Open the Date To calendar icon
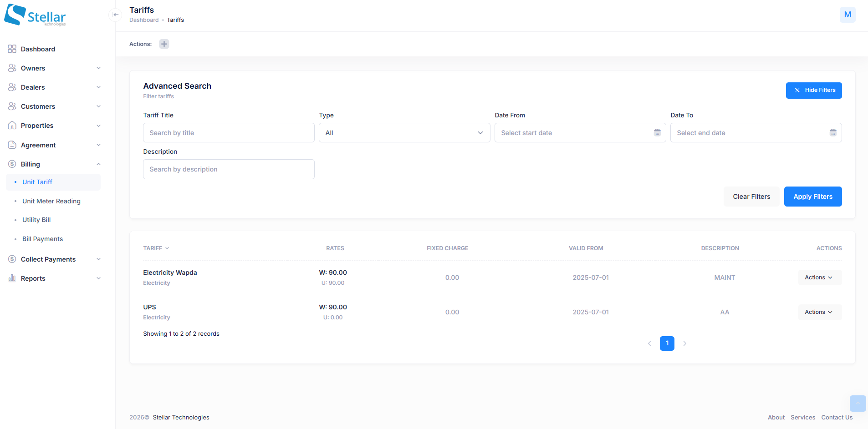 coord(833,133)
